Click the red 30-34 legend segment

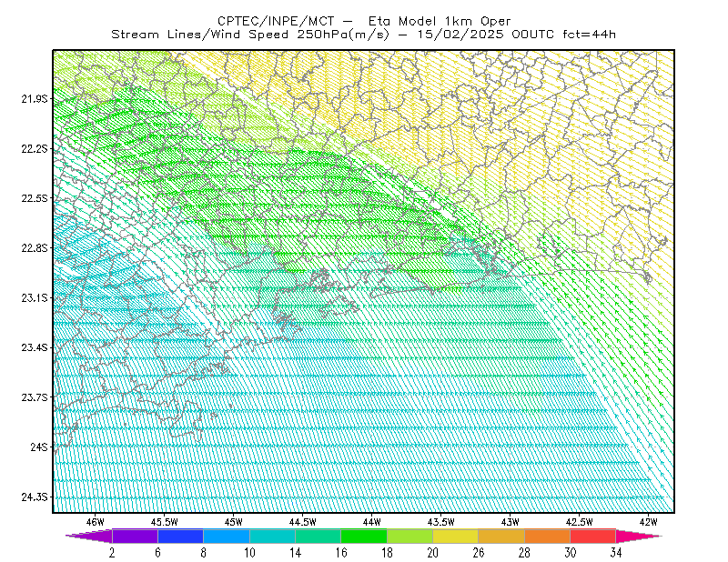(593, 536)
